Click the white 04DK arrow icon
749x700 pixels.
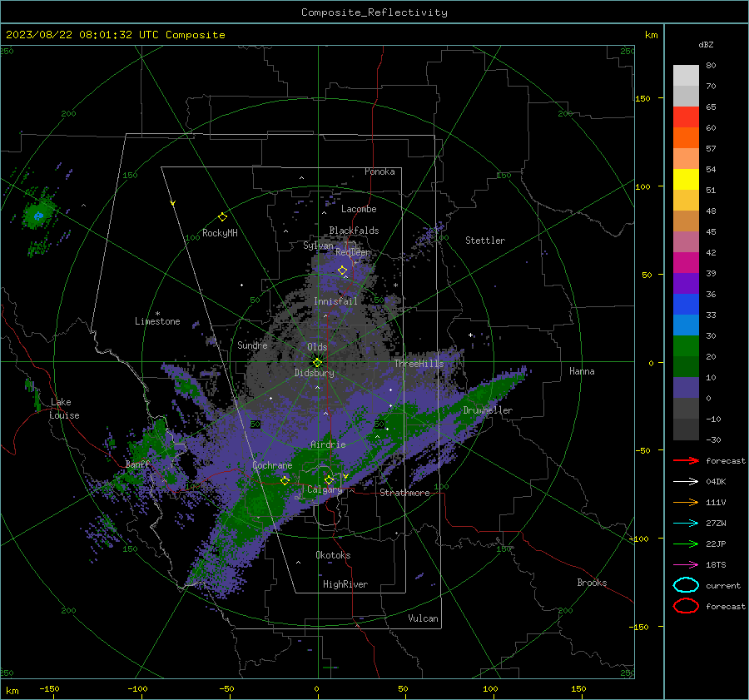(x=686, y=481)
